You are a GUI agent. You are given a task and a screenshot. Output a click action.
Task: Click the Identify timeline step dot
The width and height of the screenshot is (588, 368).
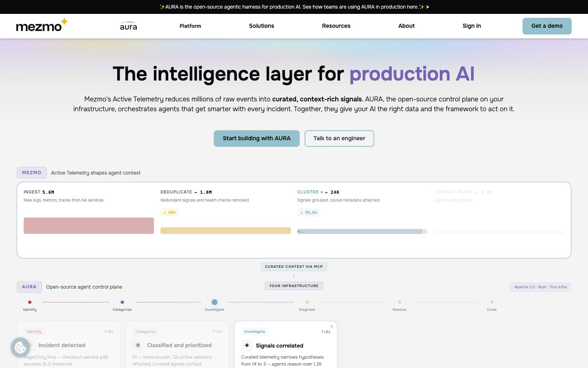30,302
